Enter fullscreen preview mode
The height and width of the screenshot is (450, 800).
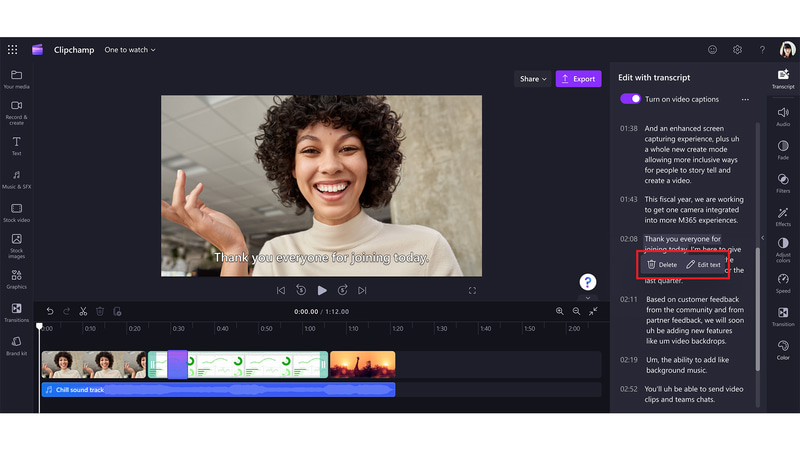pos(472,290)
